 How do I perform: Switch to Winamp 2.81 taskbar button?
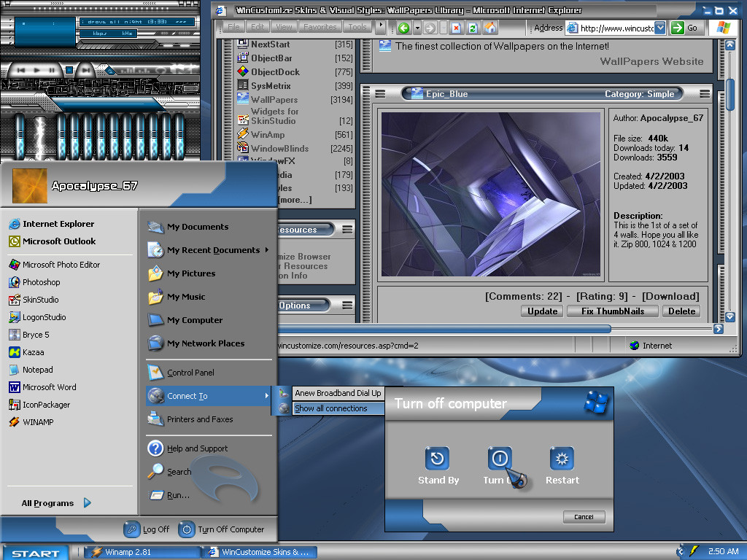142,553
